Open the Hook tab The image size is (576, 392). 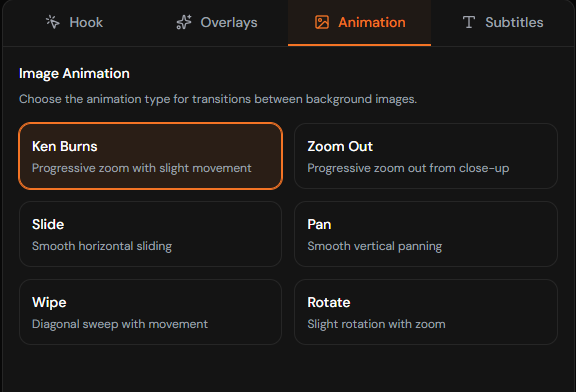click(x=74, y=22)
